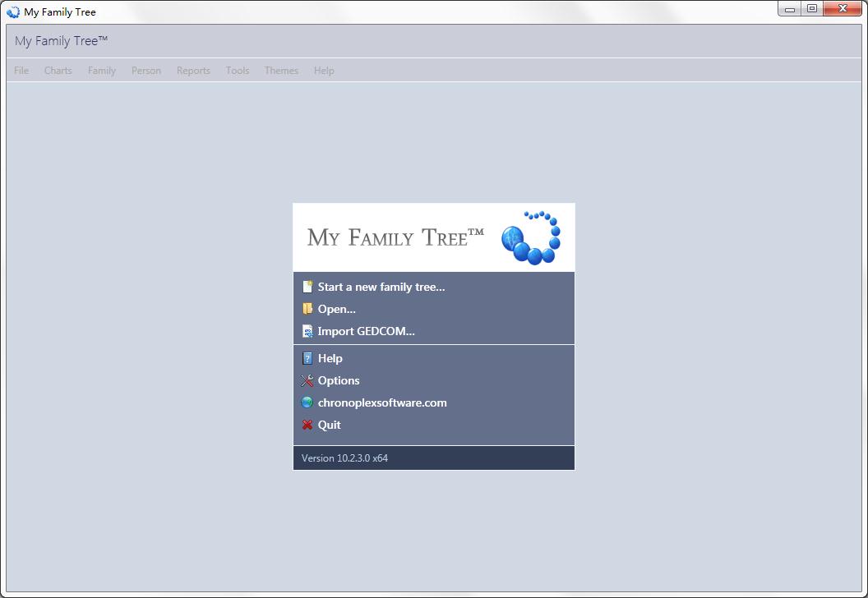Open Help from the start panel
This screenshot has width=868, height=598.
coord(330,358)
